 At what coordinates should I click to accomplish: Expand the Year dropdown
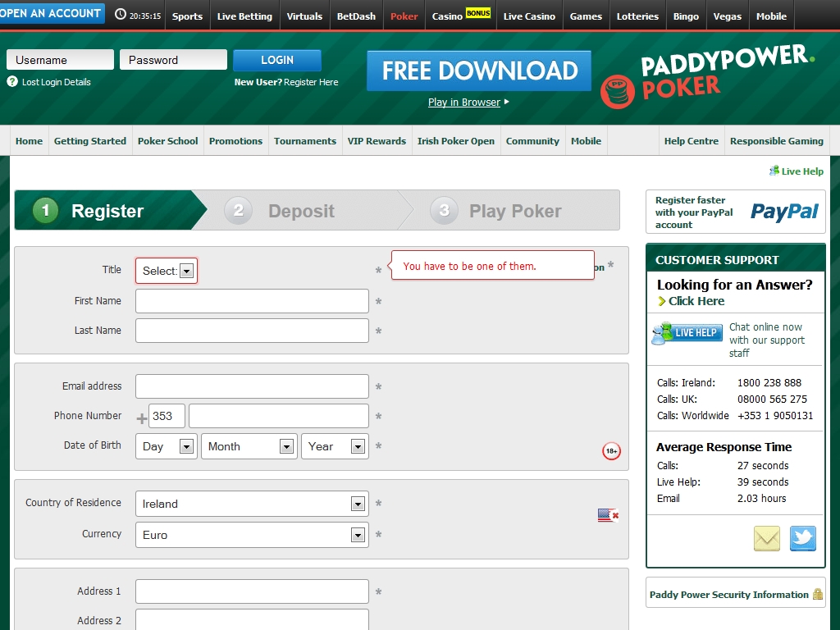tap(335, 446)
